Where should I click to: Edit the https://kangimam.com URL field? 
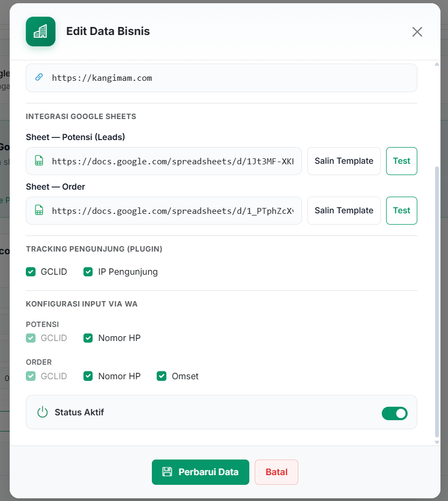point(221,78)
